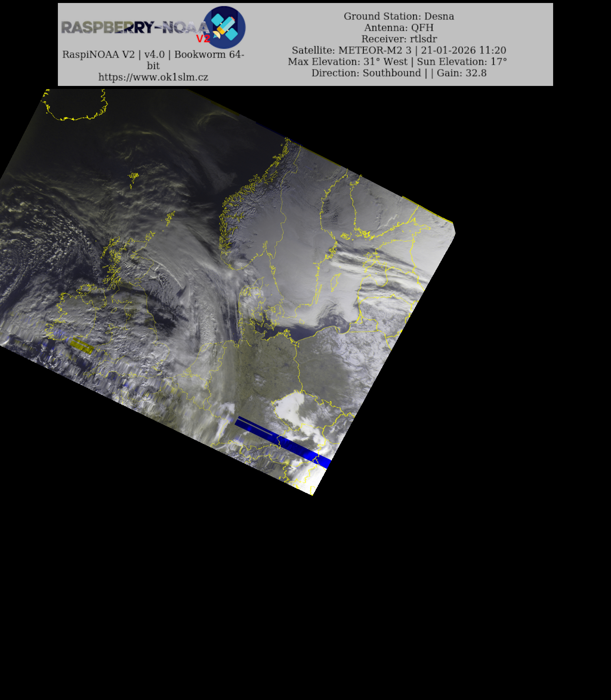Click the red V2 badge on the logo
Image resolution: width=611 pixels, height=700 pixels.
(203, 38)
